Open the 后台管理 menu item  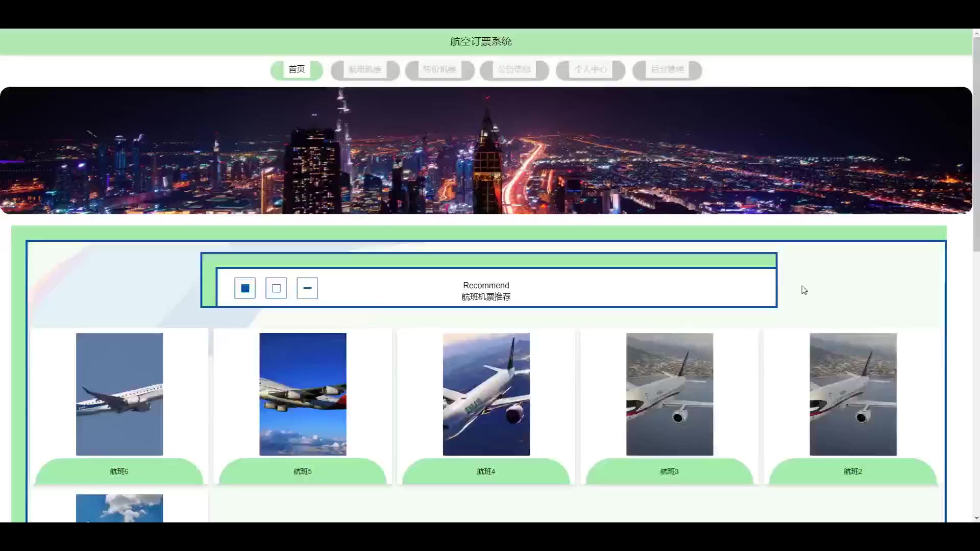(667, 70)
